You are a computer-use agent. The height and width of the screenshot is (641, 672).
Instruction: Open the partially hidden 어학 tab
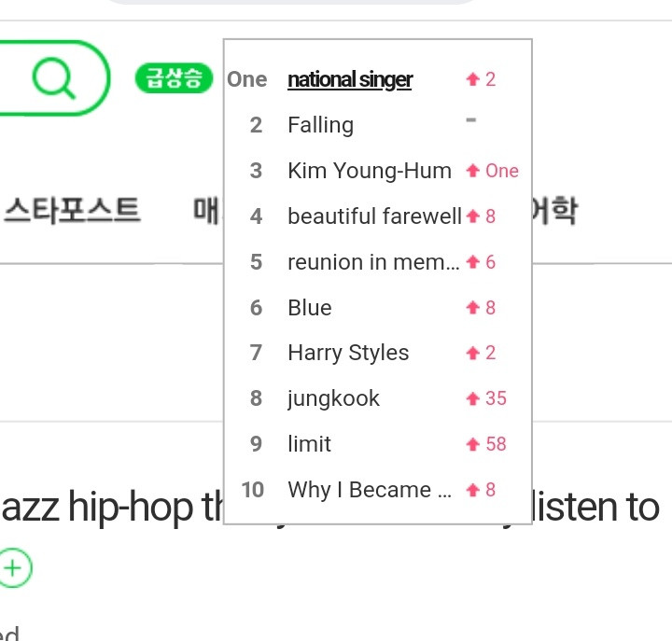[x=554, y=210]
